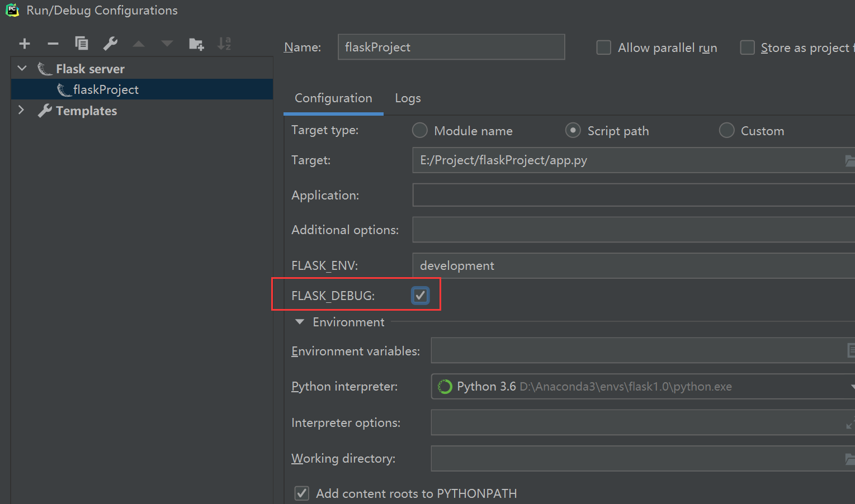Remove the selected configuration with minus icon
This screenshot has width=855, height=504.
click(53, 44)
